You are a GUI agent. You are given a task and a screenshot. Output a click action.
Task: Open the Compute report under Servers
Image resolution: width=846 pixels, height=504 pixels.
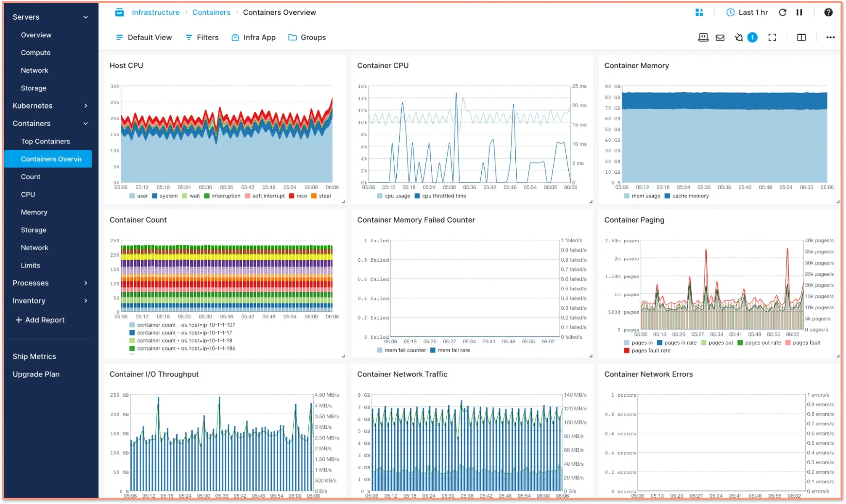(x=36, y=53)
